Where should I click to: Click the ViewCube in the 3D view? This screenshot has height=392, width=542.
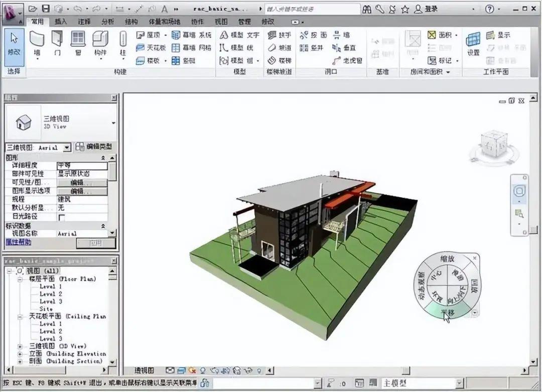[x=494, y=145]
